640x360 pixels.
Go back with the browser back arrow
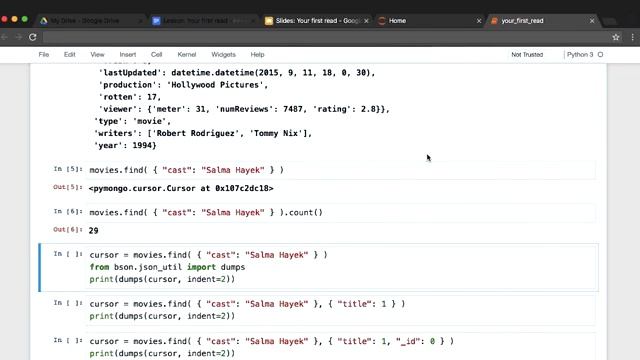click(5, 37)
